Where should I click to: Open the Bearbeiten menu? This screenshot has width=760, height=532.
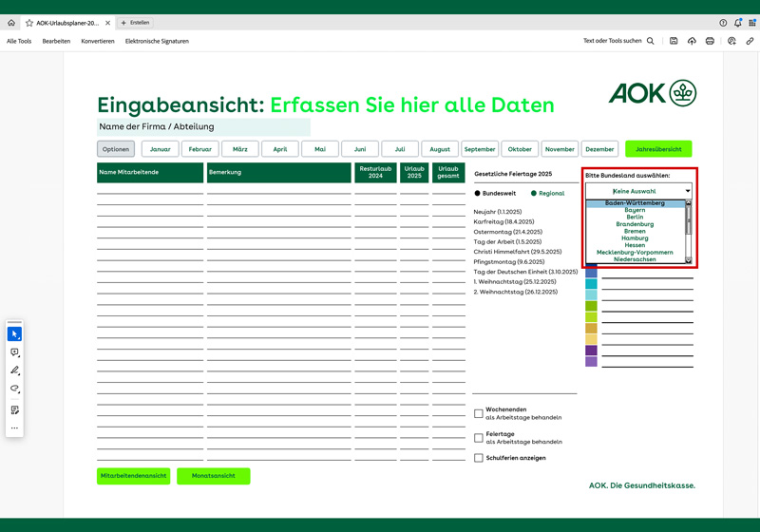tap(56, 41)
